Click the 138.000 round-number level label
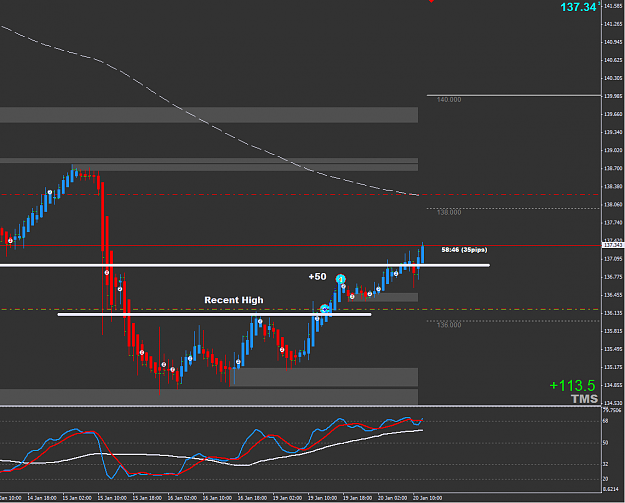Viewport: 625px width, 503px height. 449,212
